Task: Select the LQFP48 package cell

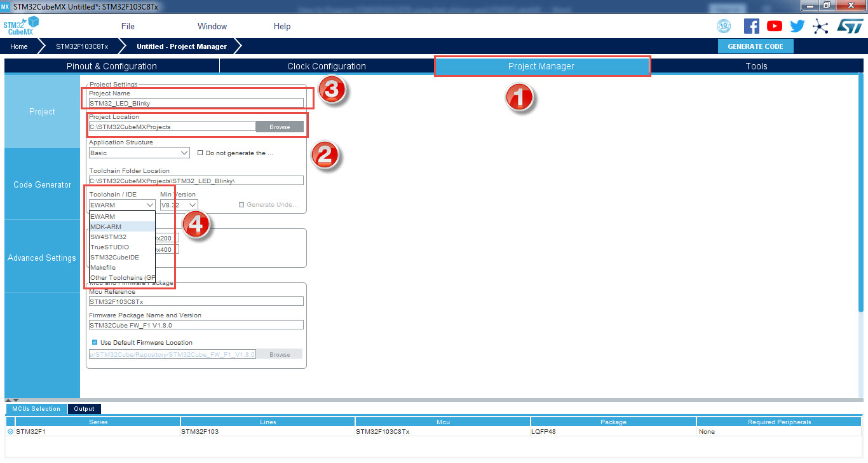Action: (x=613, y=431)
